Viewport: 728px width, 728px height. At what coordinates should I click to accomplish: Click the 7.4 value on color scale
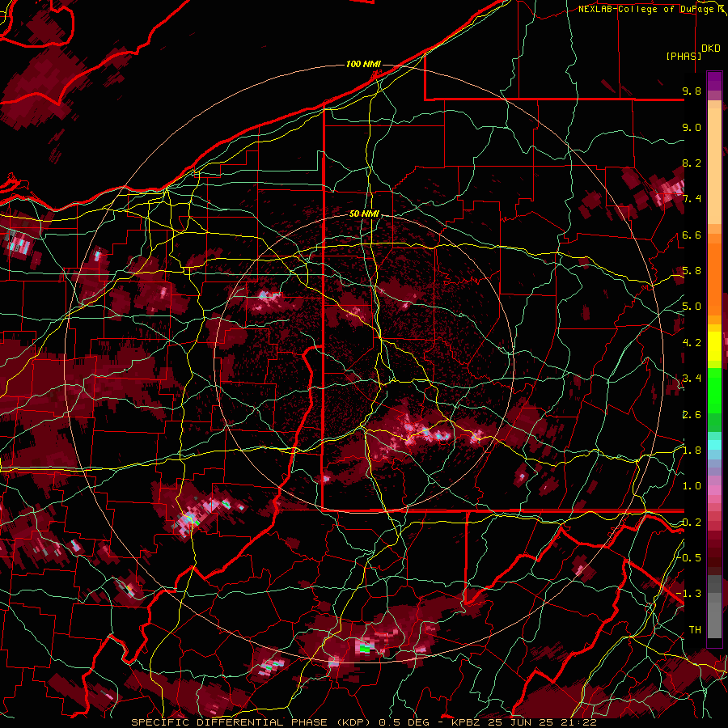(x=692, y=199)
